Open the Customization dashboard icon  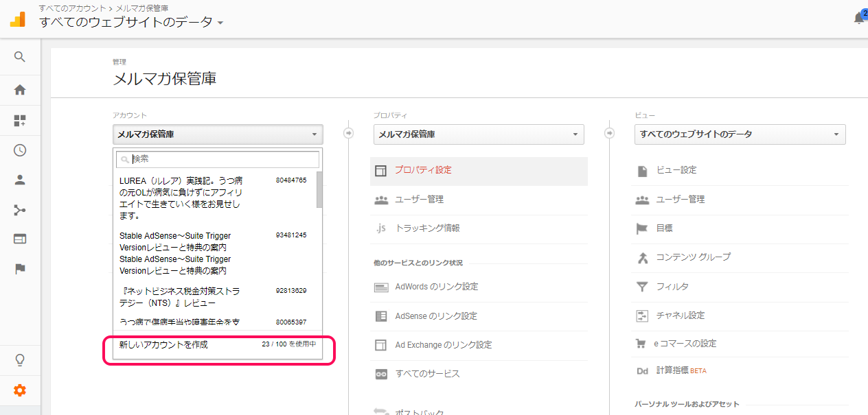(20, 121)
